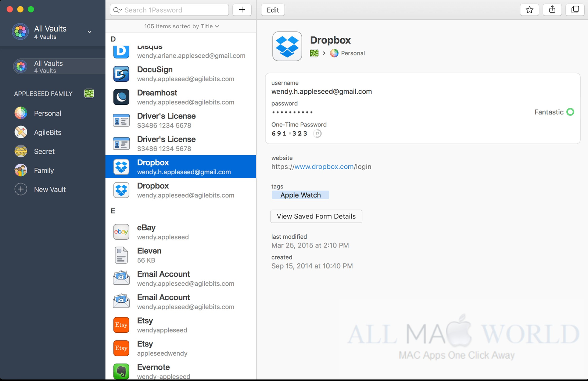Select Dreamhost wendy.appleseed@agilebits.com row text
Screen dimensions: 588x381
click(186, 102)
